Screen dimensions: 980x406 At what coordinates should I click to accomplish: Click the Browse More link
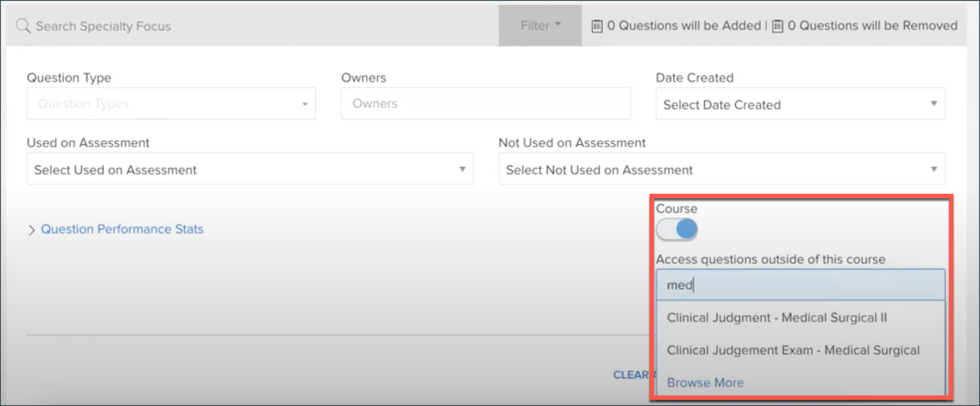pyautogui.click(x=705, y=382)
